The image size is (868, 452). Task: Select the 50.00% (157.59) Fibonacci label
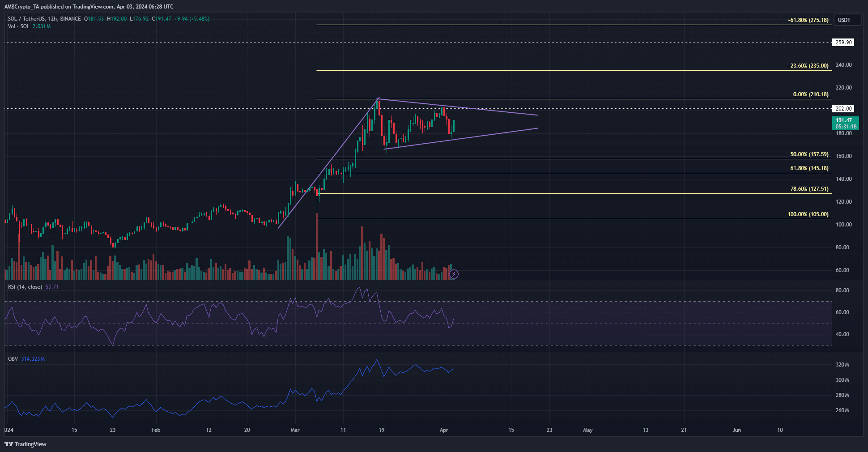[x=809, y=154]
